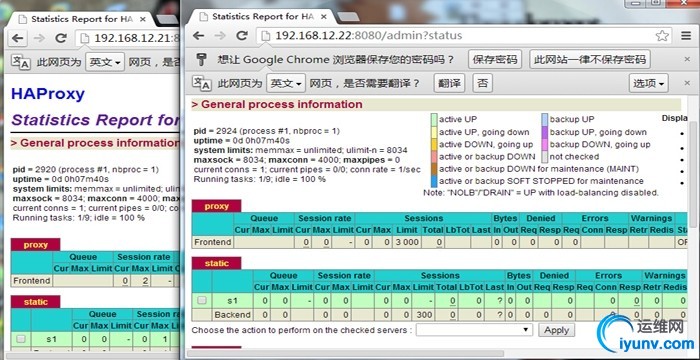Screen dimensions: 700x360
Task: Open the server action dropdown beside Apply
Action: point(474,330)
